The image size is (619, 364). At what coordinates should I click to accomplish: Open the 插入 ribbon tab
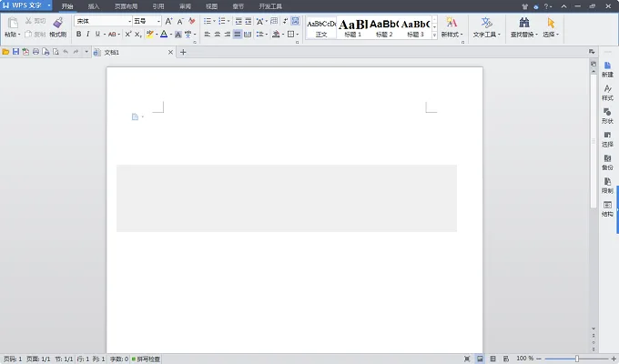click(x=94, y=6)
